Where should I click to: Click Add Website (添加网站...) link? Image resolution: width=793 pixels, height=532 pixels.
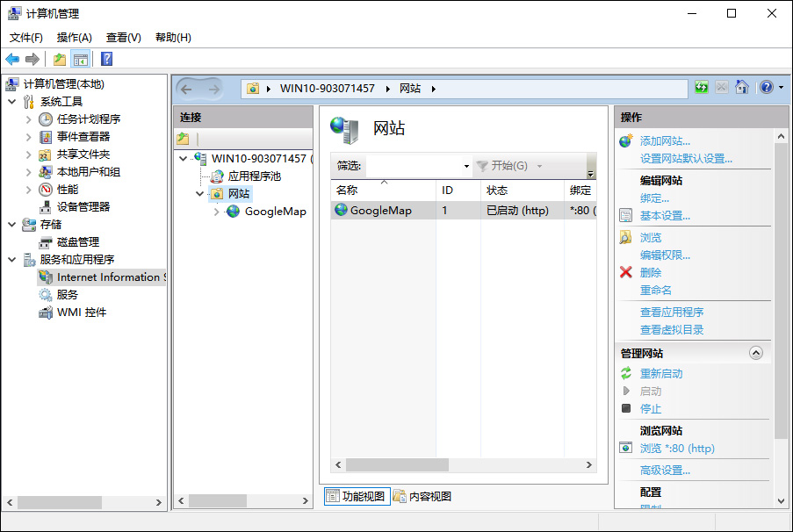[x=665, y=141]
